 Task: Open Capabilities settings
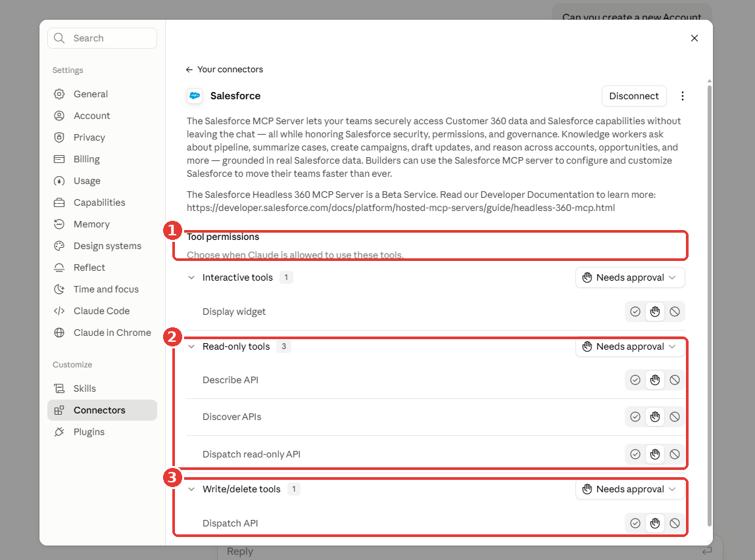click(102, 202)
